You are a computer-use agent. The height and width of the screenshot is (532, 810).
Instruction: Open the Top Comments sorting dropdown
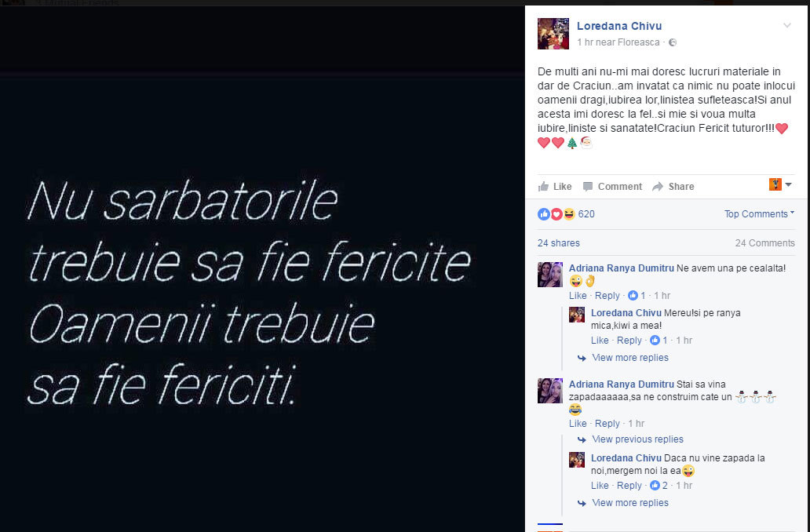coord(759,214)
